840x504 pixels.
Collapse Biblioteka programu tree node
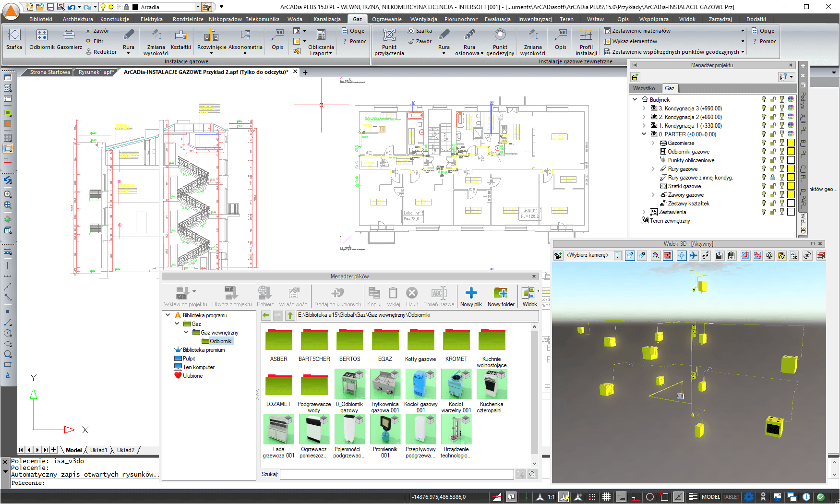(168, 315)
